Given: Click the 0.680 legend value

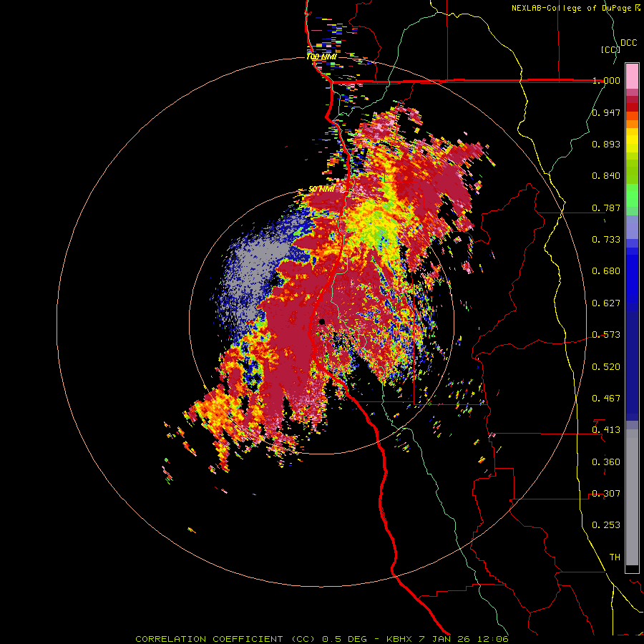Looking at the screenshot, I should 606,271.
